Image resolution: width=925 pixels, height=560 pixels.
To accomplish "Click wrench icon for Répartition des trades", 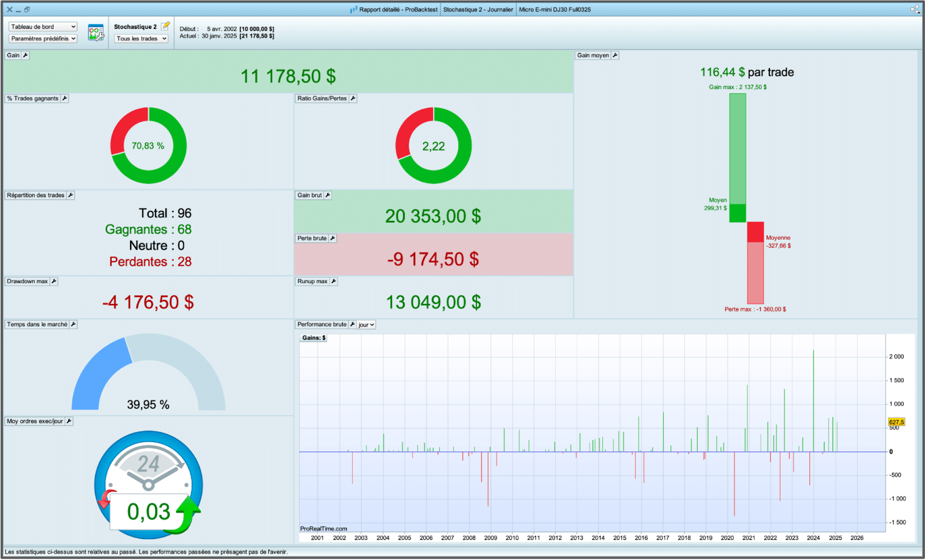I will coord(71,195).
